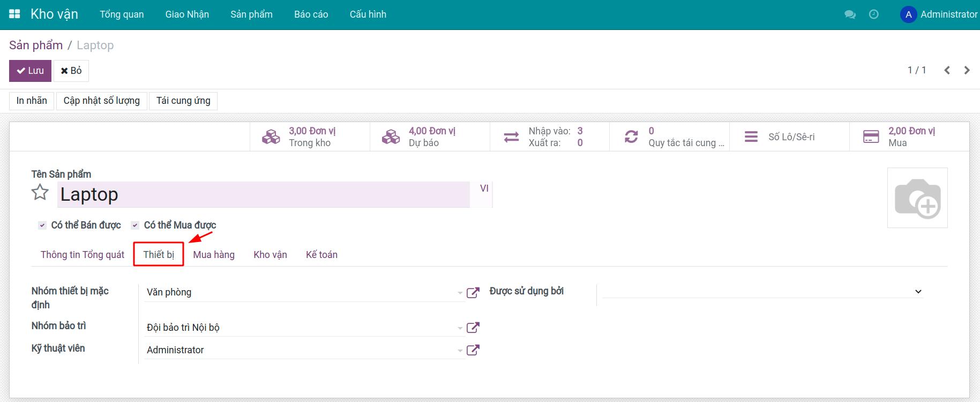Go to previous record arrow
The image size is (980, 402).
[947, 70]
